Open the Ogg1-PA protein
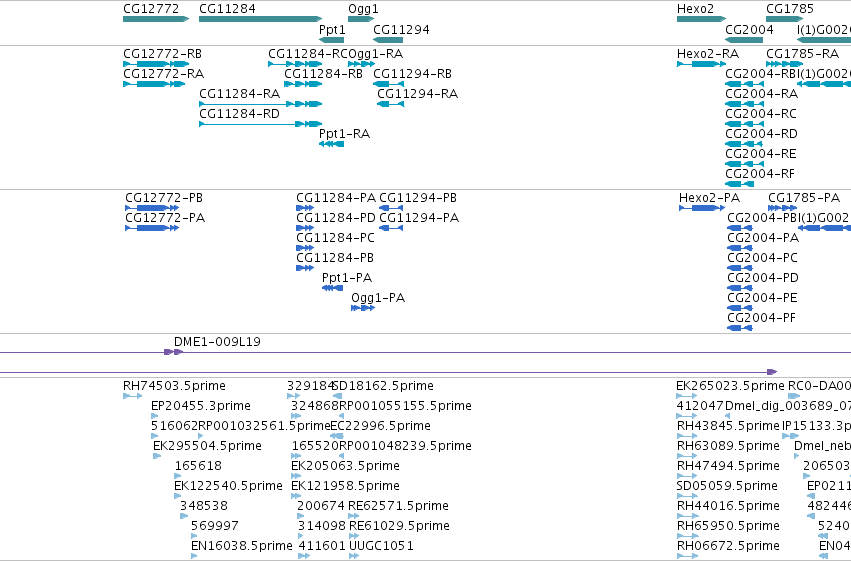The width and height of the screenshot is (851, 561). point(363,308)
